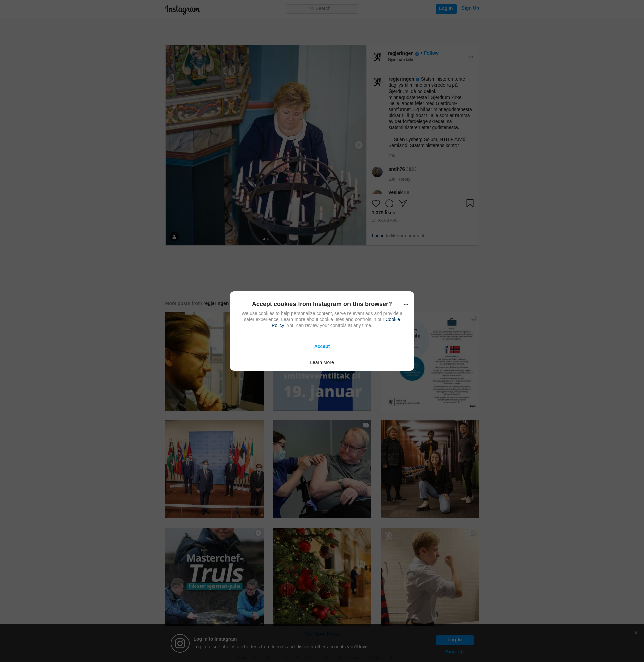This screenshot has height=662, width=644.
Task: Accept cookies in the dialog
Action: click(322, 346)
